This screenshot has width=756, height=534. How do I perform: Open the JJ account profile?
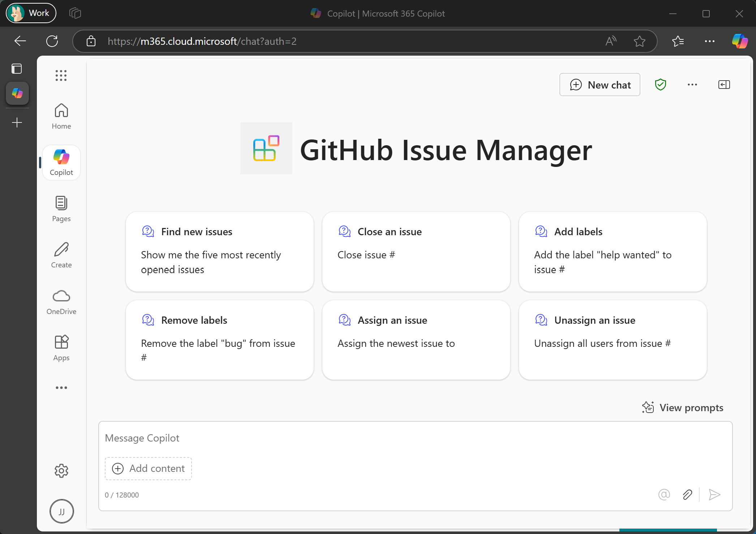62,511
